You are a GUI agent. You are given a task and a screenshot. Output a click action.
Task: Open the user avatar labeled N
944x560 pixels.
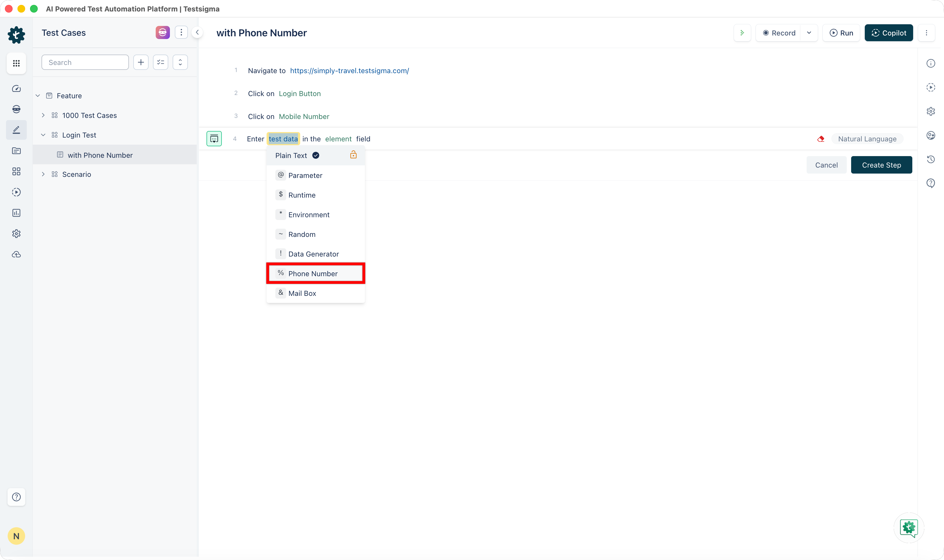coord(16,536)
